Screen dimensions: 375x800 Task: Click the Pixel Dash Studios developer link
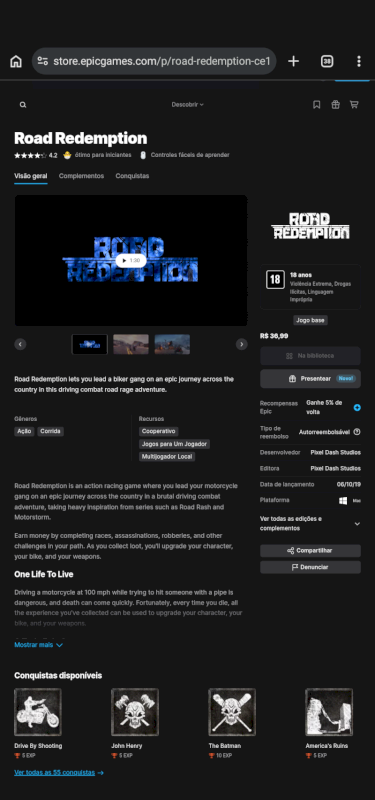(335, 453)
